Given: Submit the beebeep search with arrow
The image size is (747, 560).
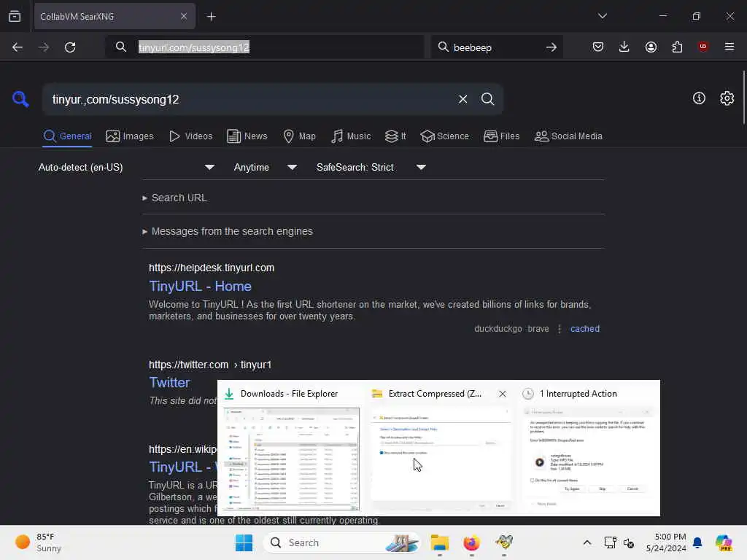Looking at the screenshot, I should (551, 47).
